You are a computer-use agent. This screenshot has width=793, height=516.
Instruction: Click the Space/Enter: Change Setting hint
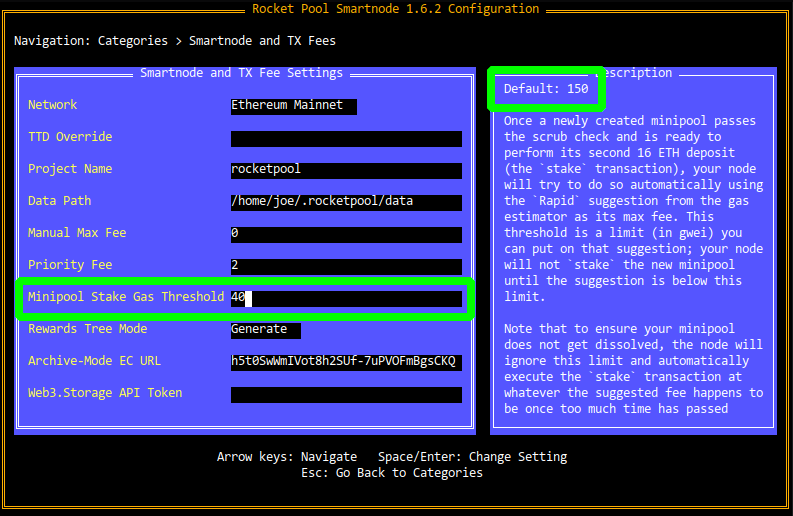pos(472,457)
